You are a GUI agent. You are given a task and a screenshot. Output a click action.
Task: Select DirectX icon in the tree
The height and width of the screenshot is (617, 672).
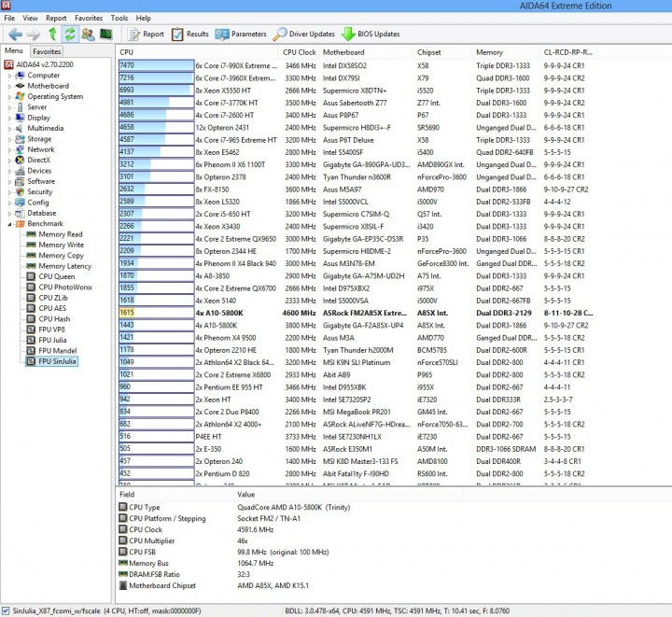20,161
